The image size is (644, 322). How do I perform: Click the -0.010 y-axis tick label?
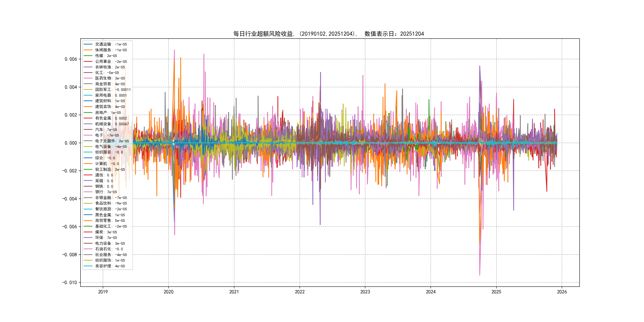(x=70, y=282)
